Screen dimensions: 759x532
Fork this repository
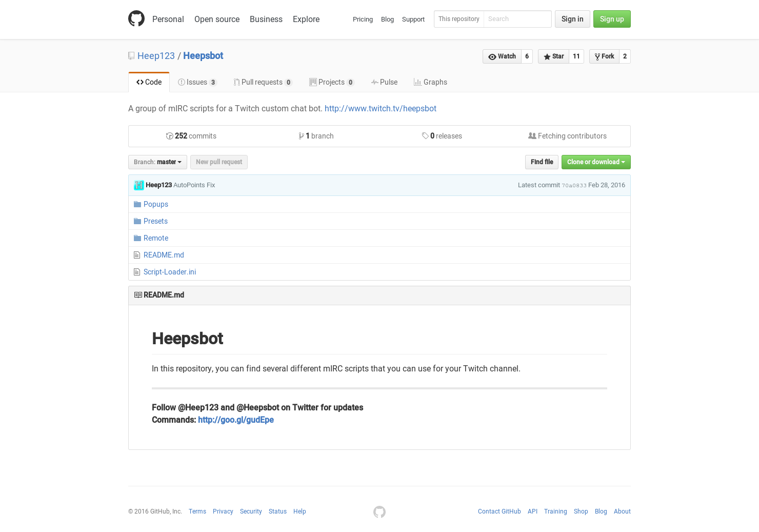point(604,56)
